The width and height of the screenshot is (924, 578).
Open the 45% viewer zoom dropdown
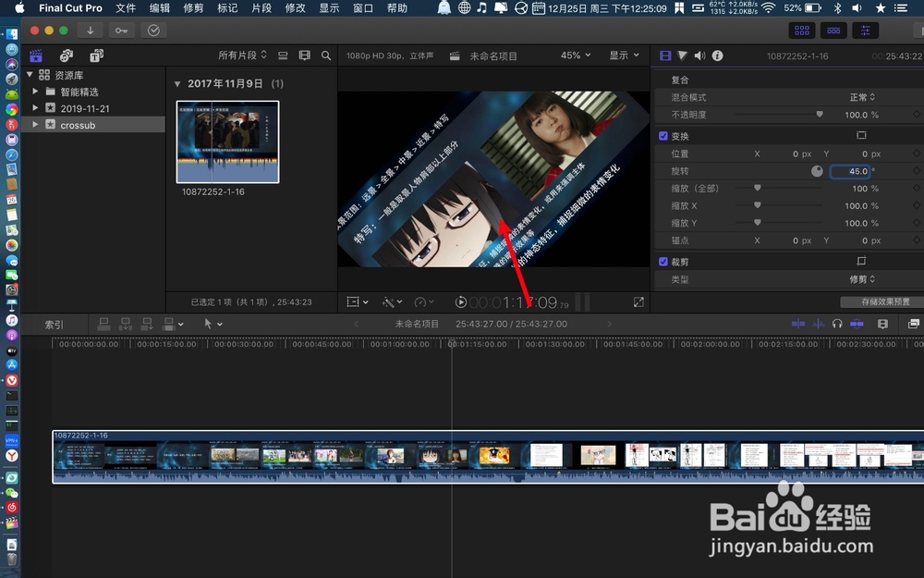click(575, 55)
